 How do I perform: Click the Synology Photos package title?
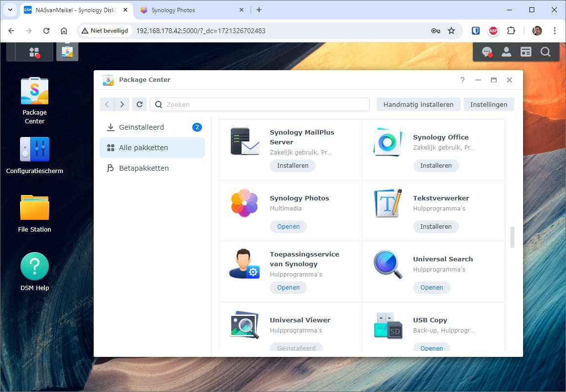(x=300, y=198)
